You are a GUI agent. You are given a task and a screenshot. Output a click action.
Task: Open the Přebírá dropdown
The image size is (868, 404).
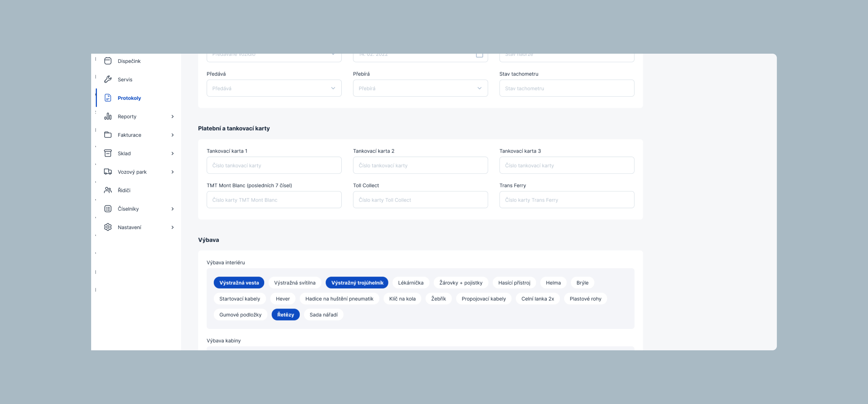420,88
